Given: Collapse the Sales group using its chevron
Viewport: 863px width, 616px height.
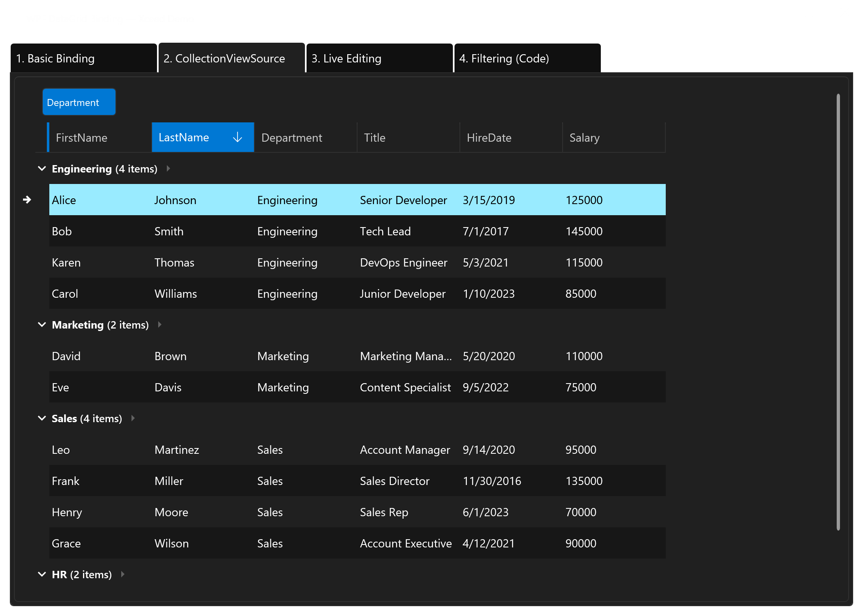Looking at the screenshot, I should [x=41, y=418].
